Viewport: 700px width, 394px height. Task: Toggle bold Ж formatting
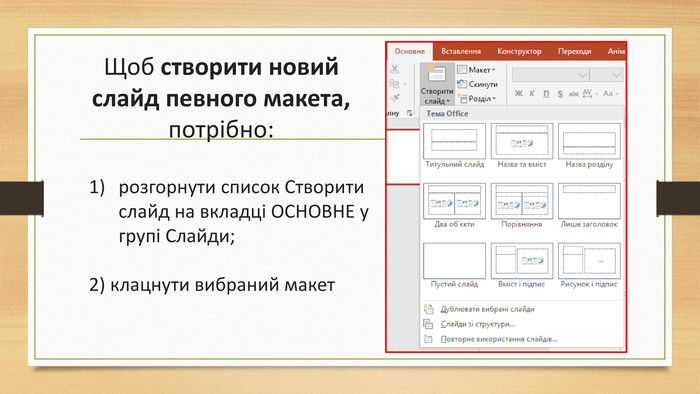518,94
